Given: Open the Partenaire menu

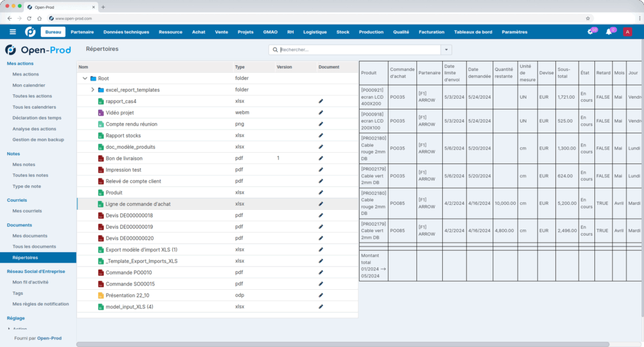Looking at the screenshot, I should click(x=82, y=32).
